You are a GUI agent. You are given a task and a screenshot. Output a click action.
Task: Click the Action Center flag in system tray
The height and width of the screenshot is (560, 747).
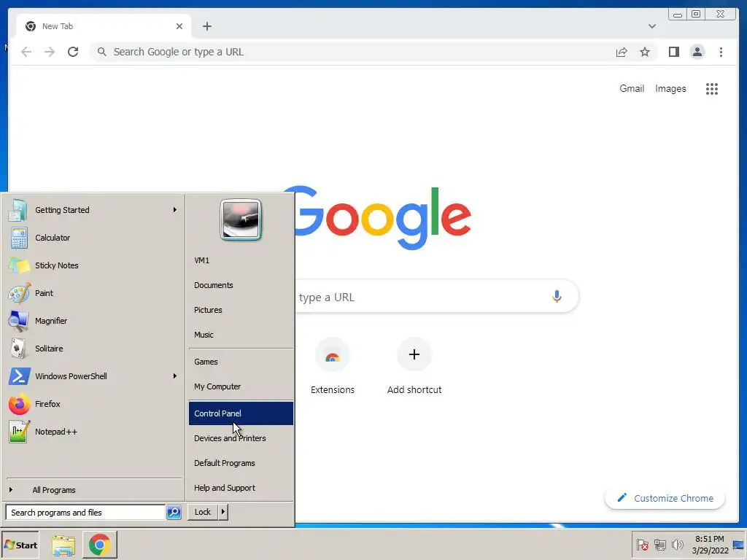(643, 545)
